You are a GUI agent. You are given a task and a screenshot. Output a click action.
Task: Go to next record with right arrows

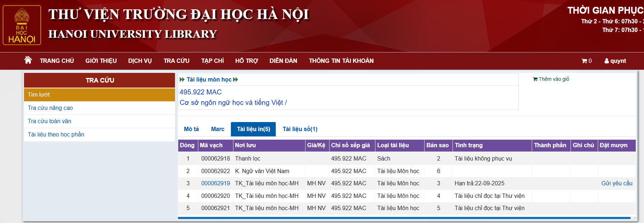[236, 79]
